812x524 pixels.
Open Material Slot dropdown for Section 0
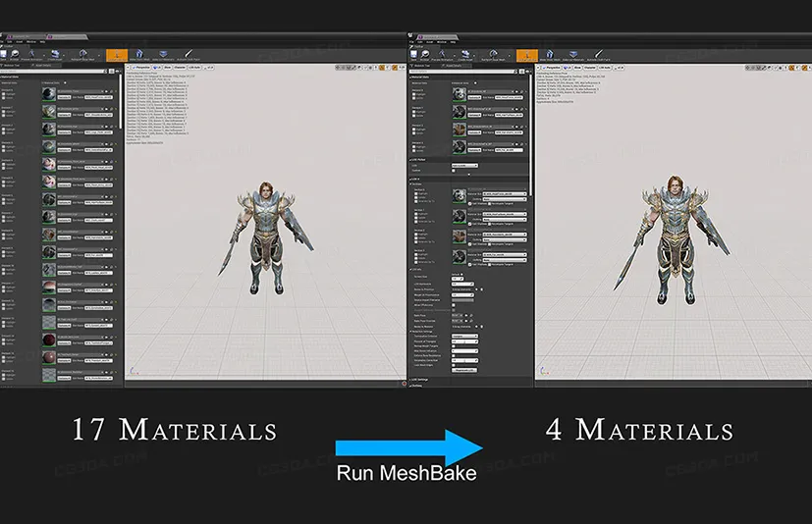coord(505,194)
